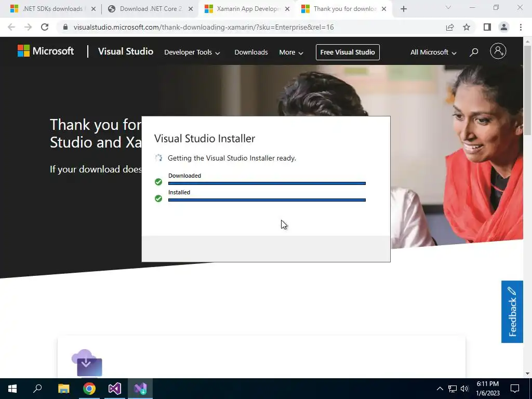
Task: Open the taskbar clock and date
Action: coord(487,389)
